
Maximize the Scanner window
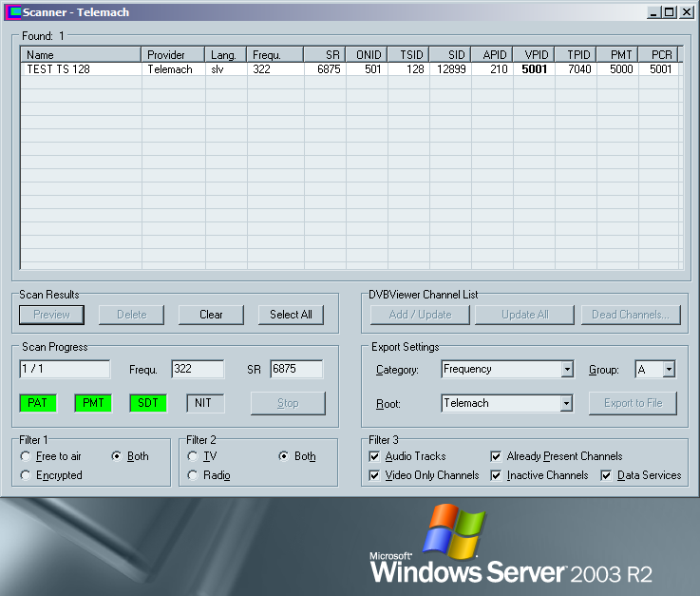coord(670,12)
